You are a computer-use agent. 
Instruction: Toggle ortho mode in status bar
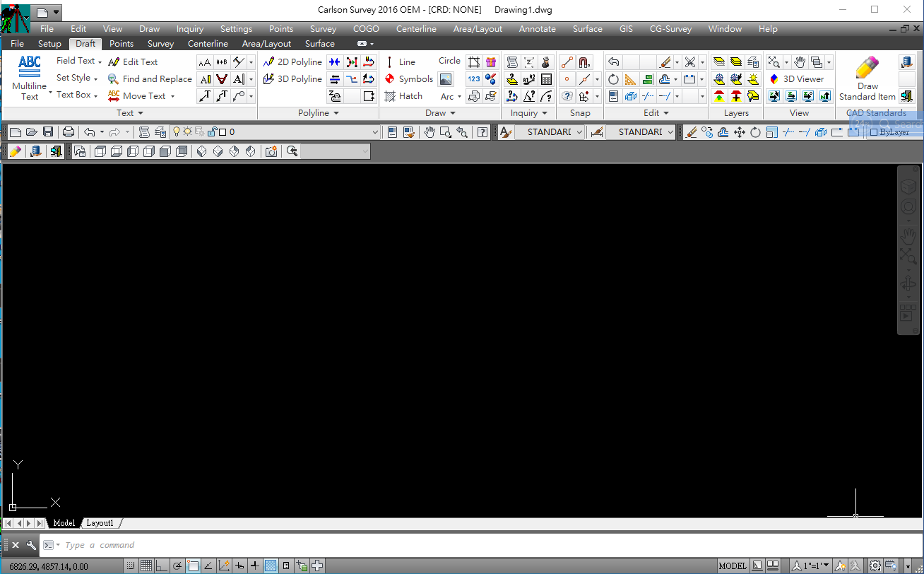pos(162,566)
